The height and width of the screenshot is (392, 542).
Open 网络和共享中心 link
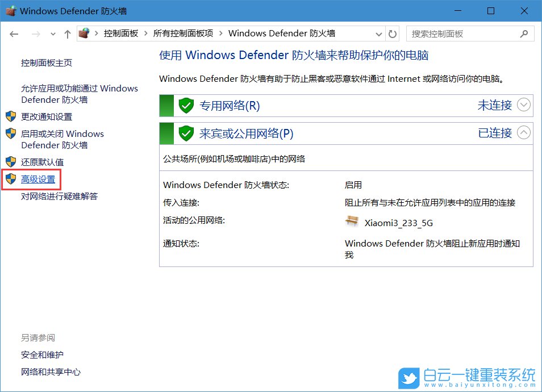click(x=51, y=372)
